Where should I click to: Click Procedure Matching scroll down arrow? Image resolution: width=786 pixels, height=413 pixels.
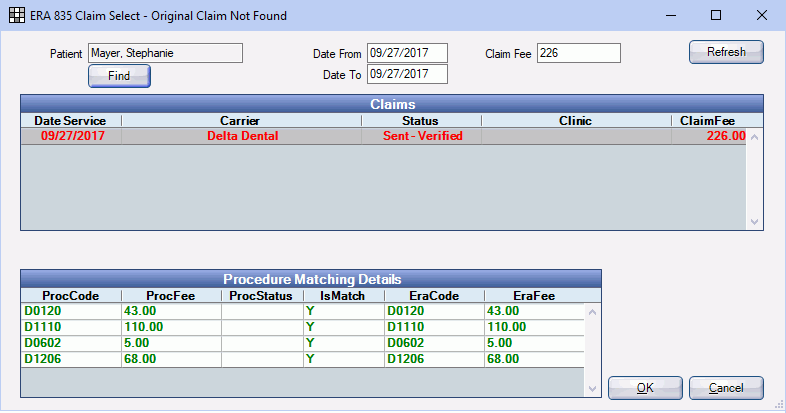592,388
